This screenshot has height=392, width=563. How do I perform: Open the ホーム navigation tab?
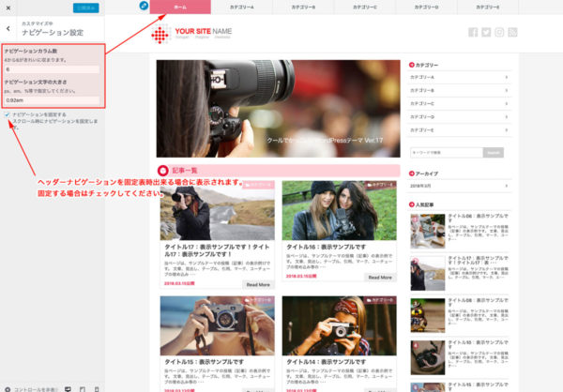click(180, 7)
